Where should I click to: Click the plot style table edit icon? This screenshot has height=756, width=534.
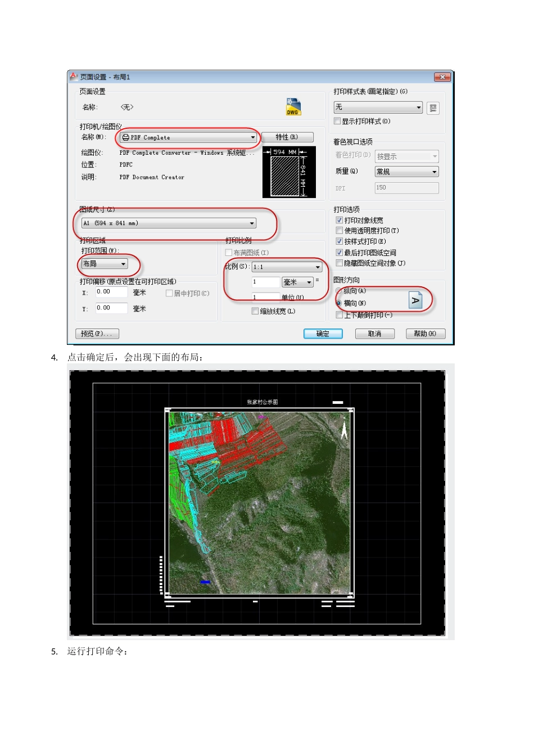433,108
